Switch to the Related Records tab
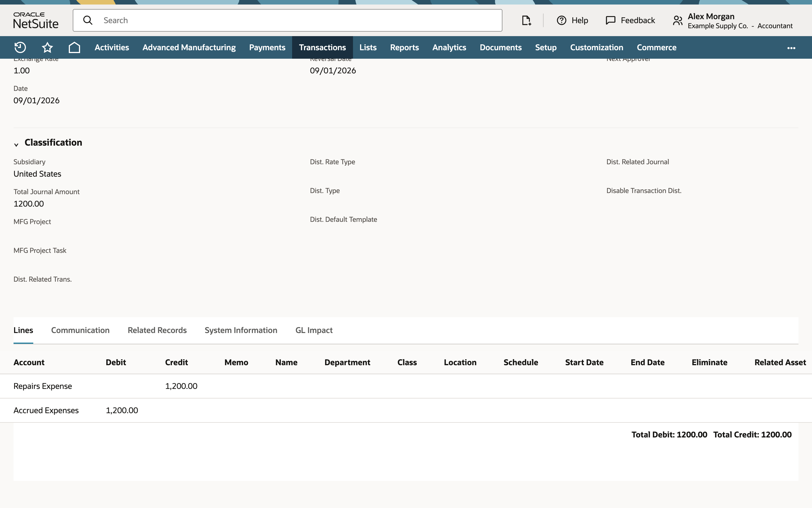The image size is (812, 508). point(157,330)
